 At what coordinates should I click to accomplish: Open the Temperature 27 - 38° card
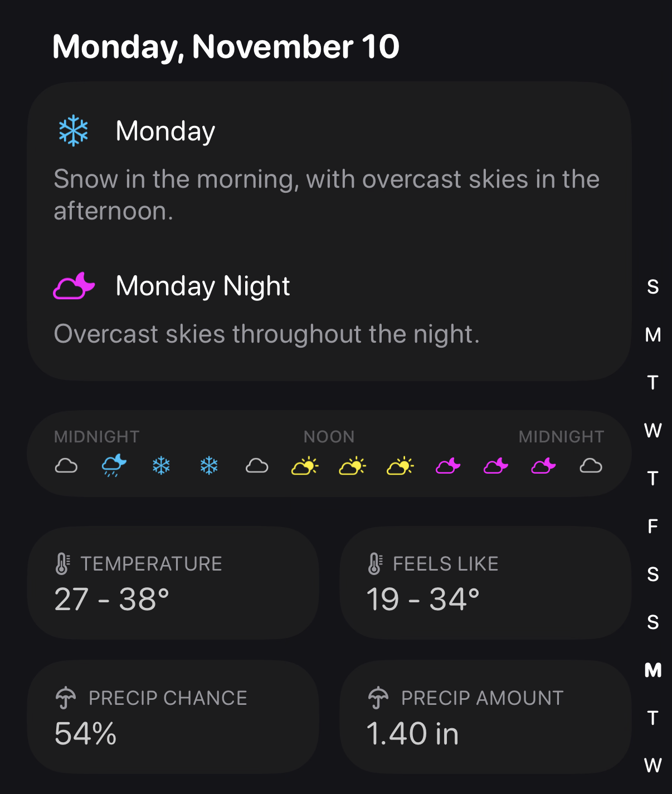(x=173, y=583)
